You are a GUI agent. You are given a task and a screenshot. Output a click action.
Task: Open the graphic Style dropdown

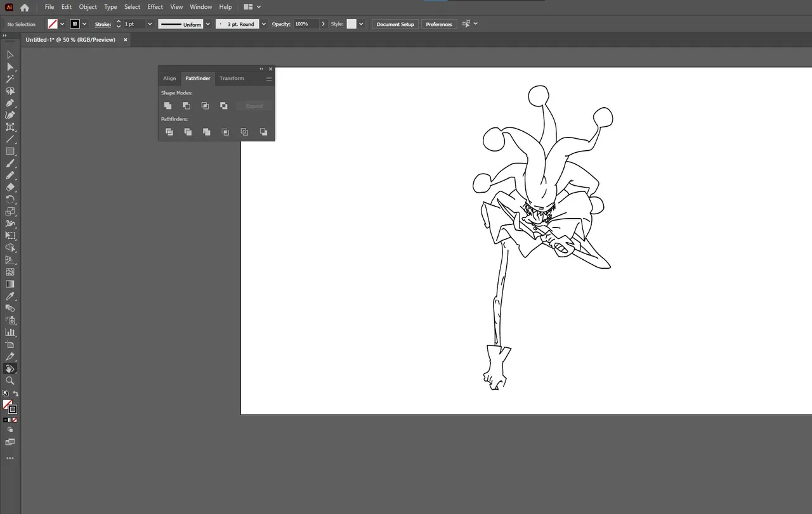[x=361, y=24]
